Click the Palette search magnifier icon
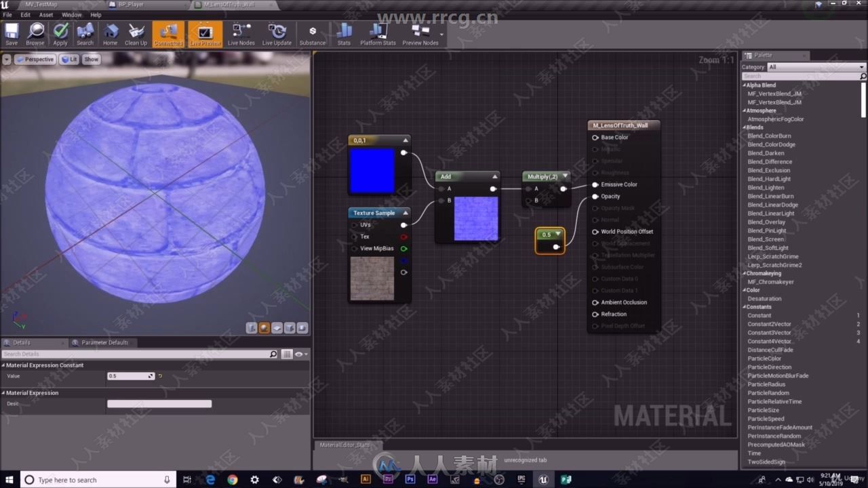Screen dimensions: 868x488 (x=863, y=76)
